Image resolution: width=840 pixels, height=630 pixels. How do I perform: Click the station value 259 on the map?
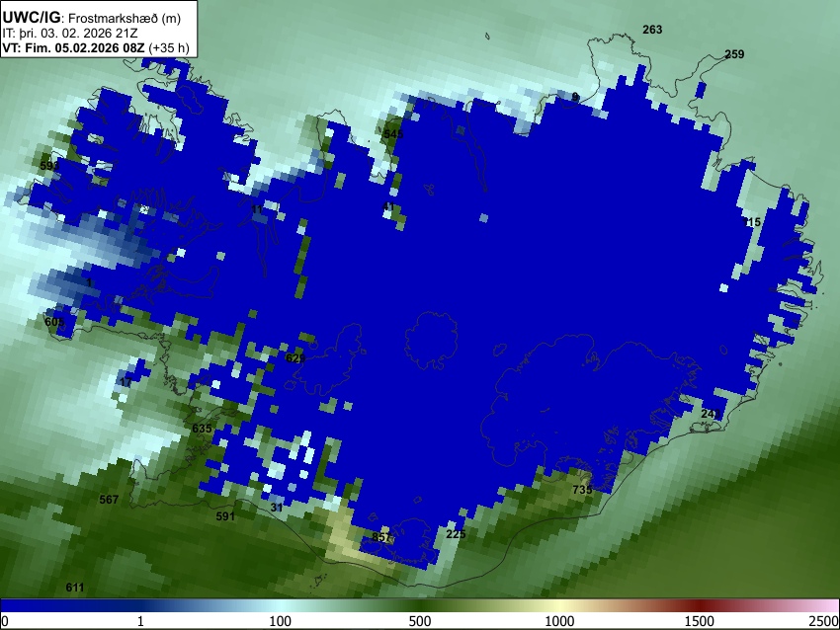[x=734, y=54]
